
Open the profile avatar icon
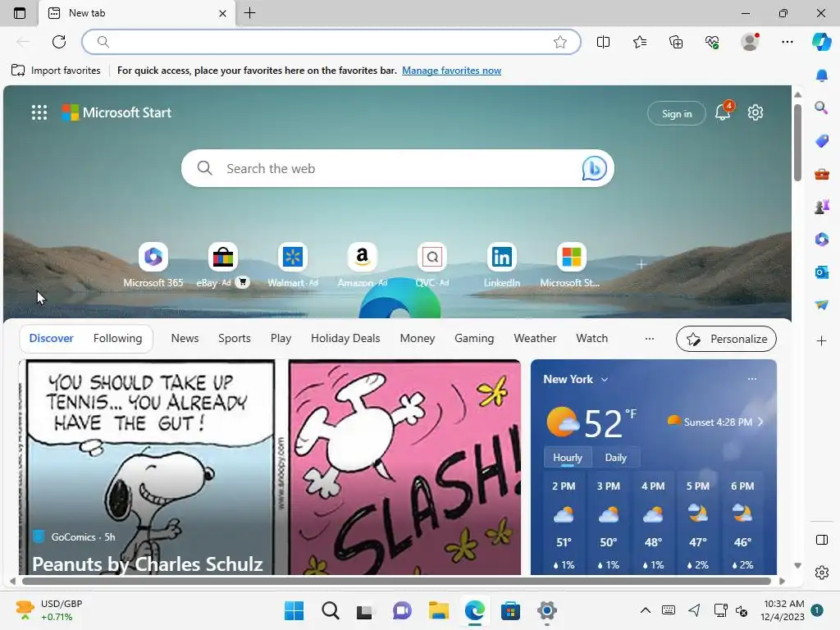pyautogui.click(x=750, y=42)
